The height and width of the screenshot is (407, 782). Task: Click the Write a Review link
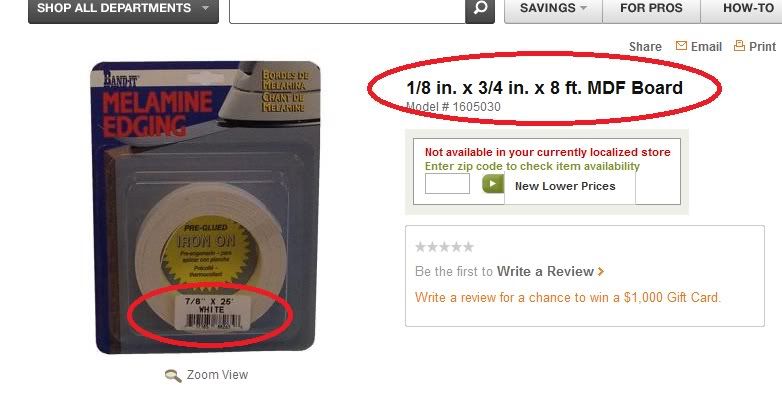click(x=545, y=271)
